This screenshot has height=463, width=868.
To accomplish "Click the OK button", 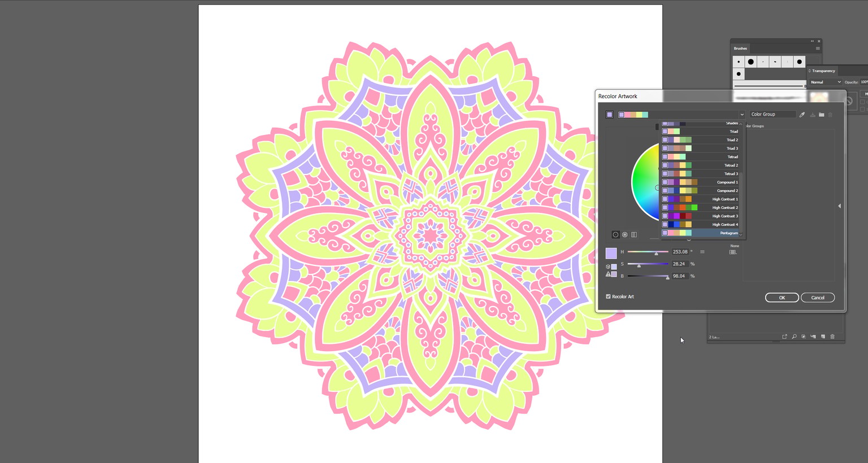I will coord(782,298).
